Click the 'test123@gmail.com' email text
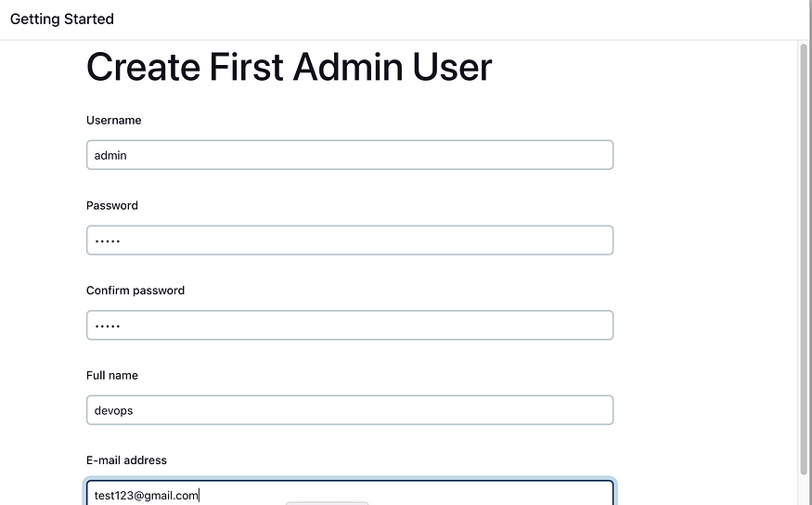This screenshot has width=812, height=505. 146,496
